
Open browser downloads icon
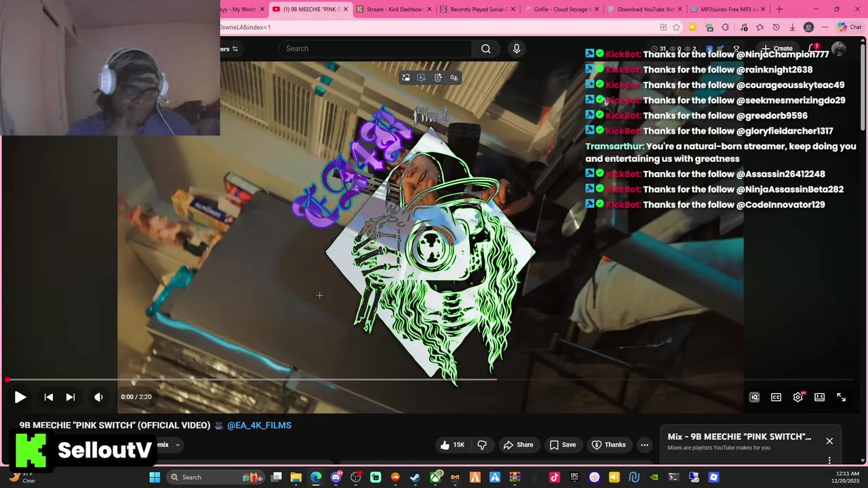click(x=792, y=27)
